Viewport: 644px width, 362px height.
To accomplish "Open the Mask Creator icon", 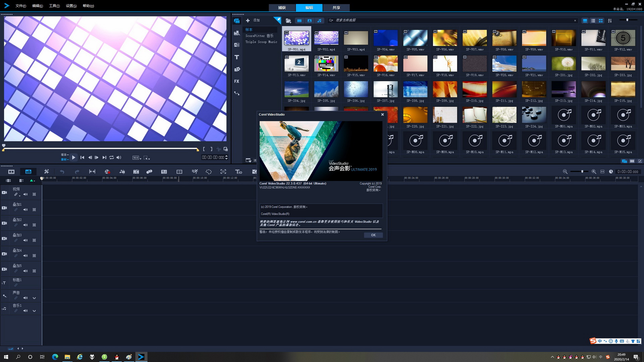I will tap(209, 172).
